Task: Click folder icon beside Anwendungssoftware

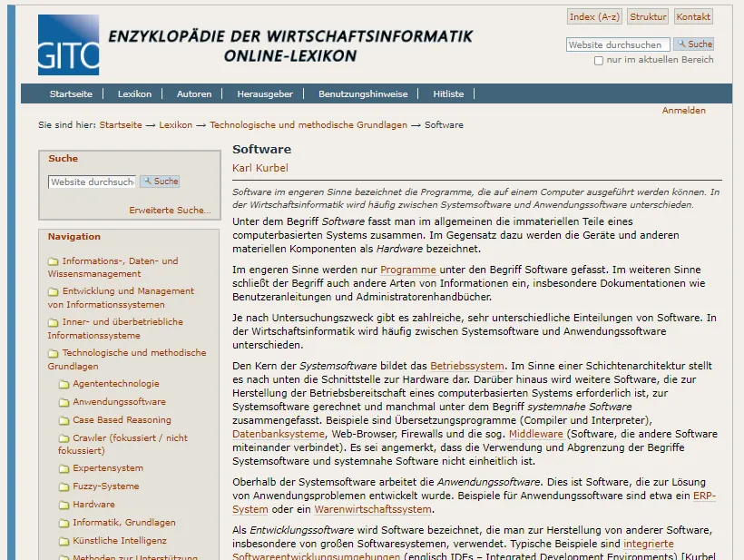Action: (x=64, y=402)
